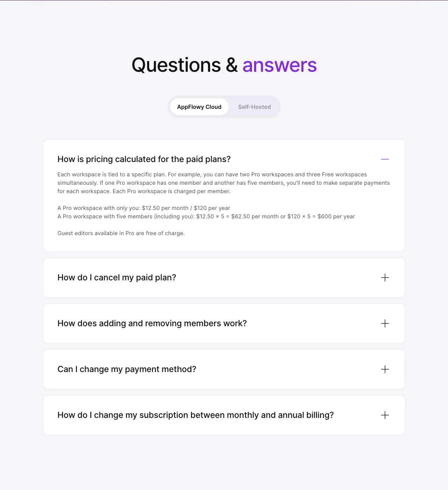Expand the payment method question with its plus icon
This screenshot has width=448, height=490.
pos(385,369)
